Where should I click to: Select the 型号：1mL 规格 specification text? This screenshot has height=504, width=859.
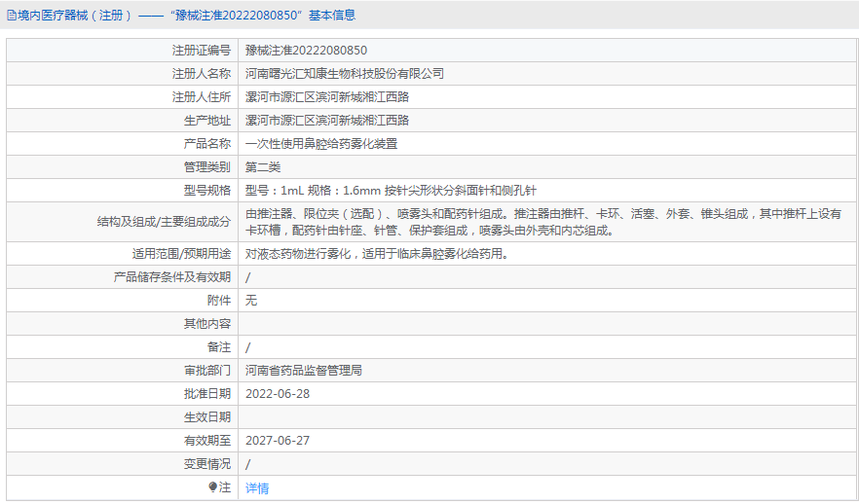coord(391,191)
